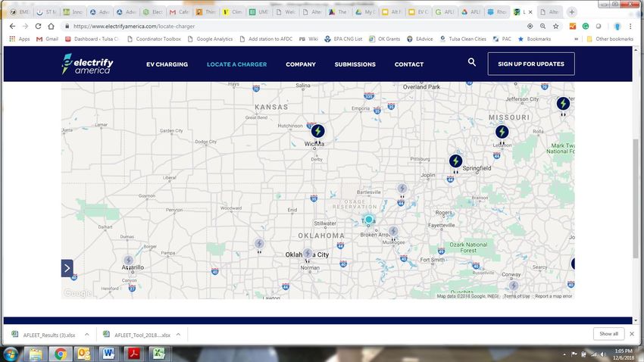
Task: Reload the current page
Action: [x=38, y=27]
